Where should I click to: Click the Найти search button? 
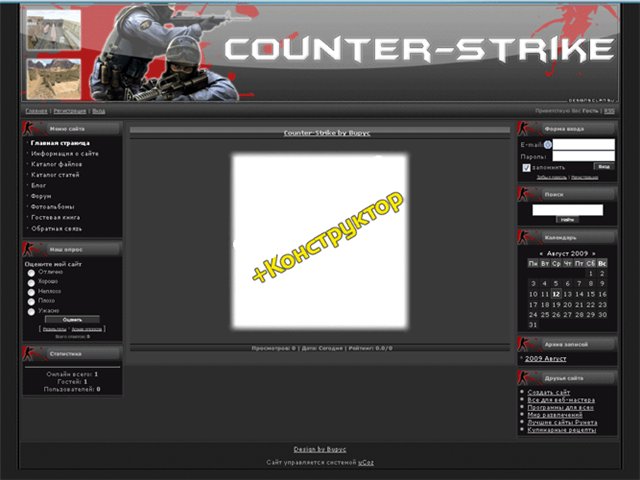(x=567, y=220)
